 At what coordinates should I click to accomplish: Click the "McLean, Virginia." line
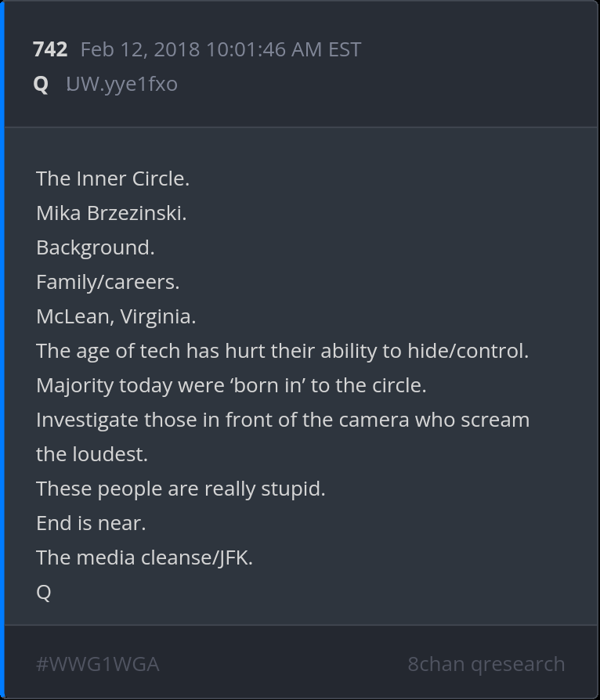pyautogui.click(x=116, y=316)
